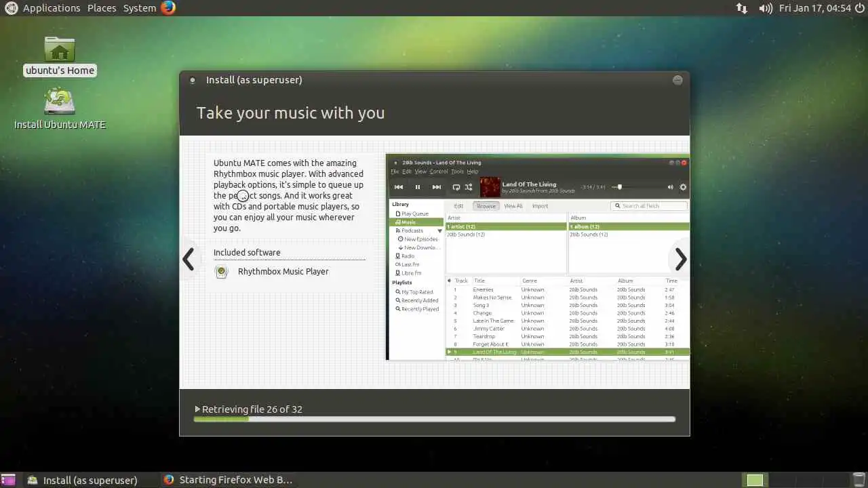868x488 pixels.
Task: Minimize the Install (as superuser) window
Action: click(677, 80)
